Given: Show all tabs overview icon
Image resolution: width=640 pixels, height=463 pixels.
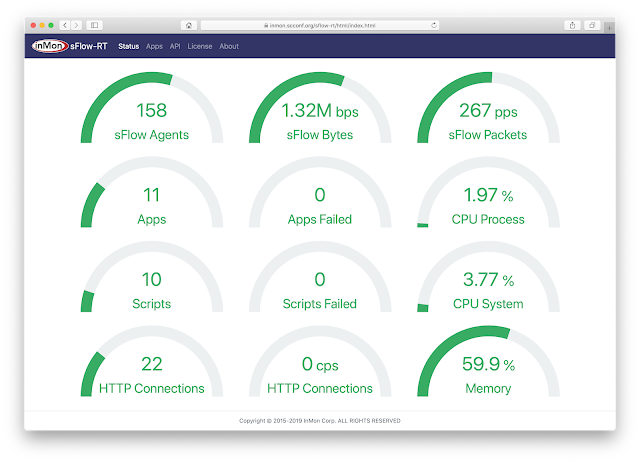Looking at the screenshot, I should pyautogui.click(x=592, y=25).
